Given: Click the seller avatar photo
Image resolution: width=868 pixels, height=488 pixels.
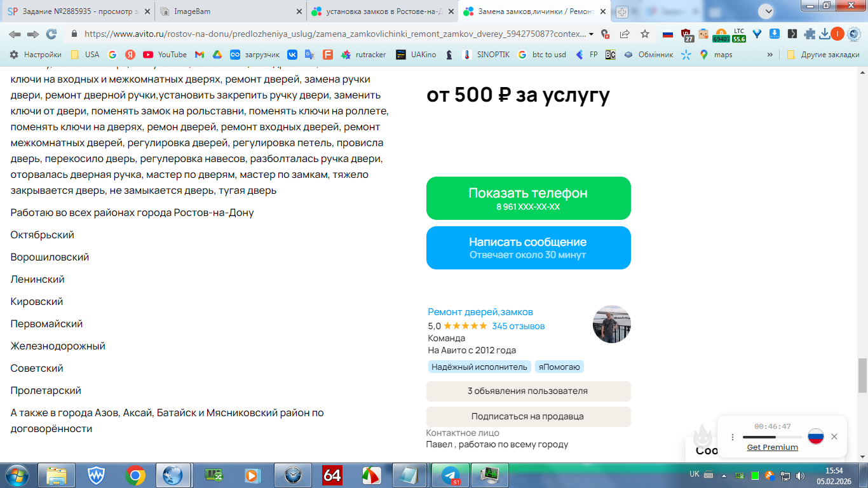Looking at the screenshot, I should (612, 324).
